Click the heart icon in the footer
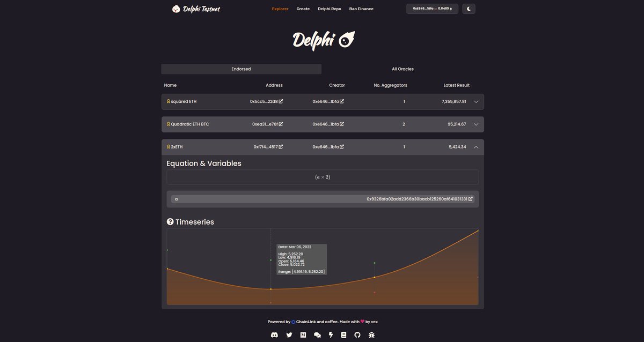This screenshot has width=644, height=342. pyautogui.click(x=362, y=322)
